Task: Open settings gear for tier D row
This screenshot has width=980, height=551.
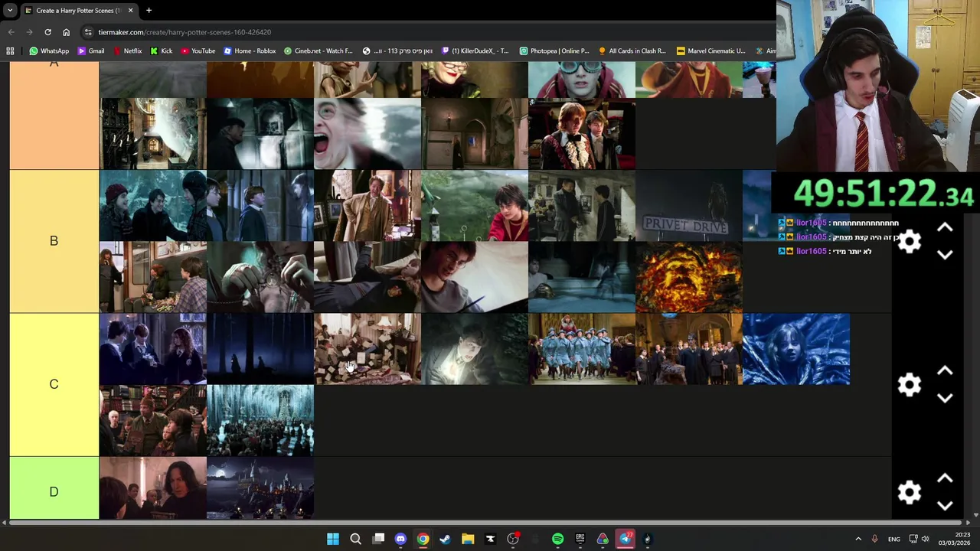Action: tap(909, 492)
